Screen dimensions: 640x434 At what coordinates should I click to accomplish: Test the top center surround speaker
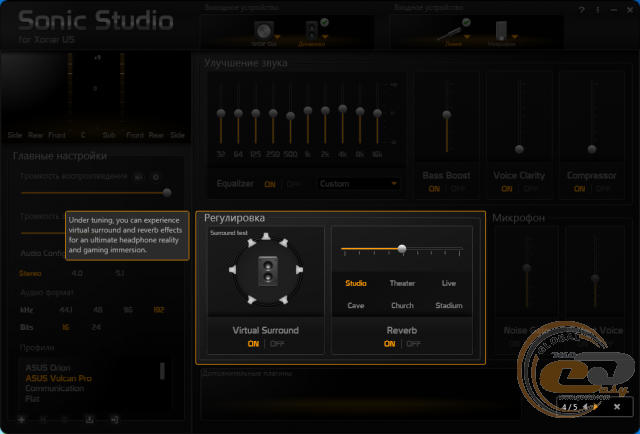(x=266, y=236)
